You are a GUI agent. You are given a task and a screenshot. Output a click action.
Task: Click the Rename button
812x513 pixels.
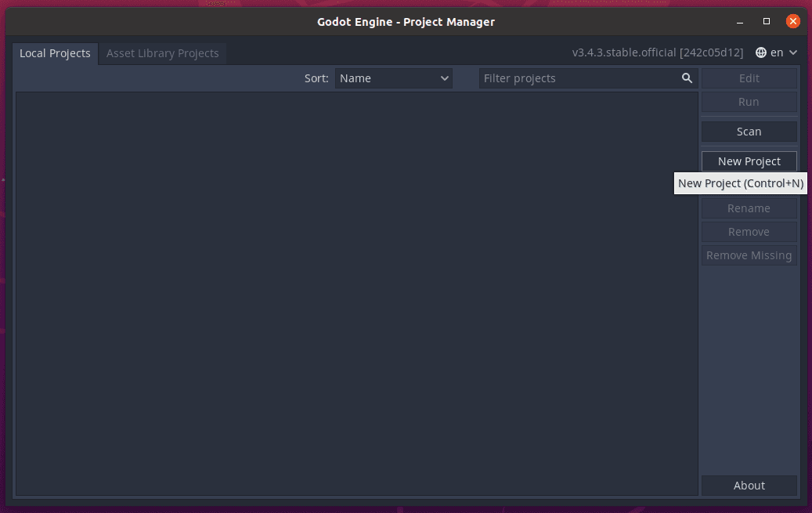click(x=749, y=208)
